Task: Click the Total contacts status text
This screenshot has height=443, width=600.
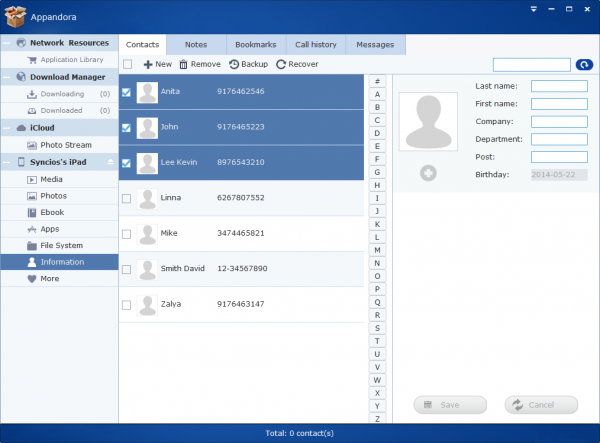Action: [x=300, y=433]
